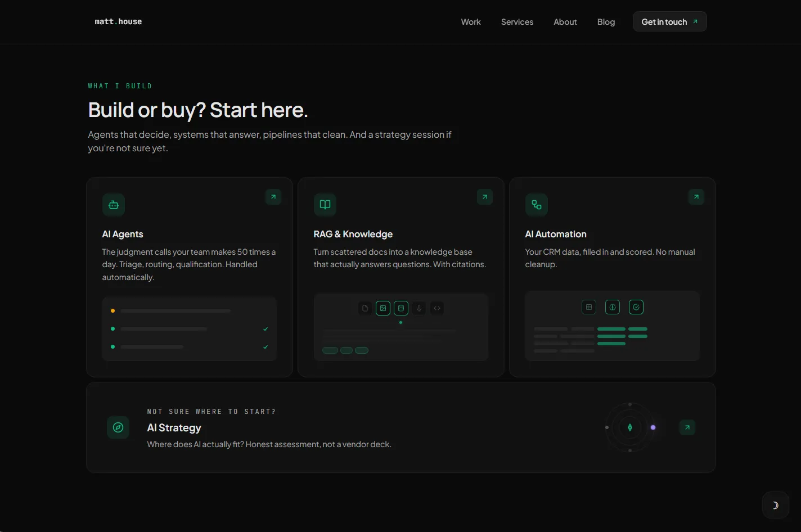Click the matt.house logo
Viewport: 801px width, 532px height.
[x=118, y=22]
